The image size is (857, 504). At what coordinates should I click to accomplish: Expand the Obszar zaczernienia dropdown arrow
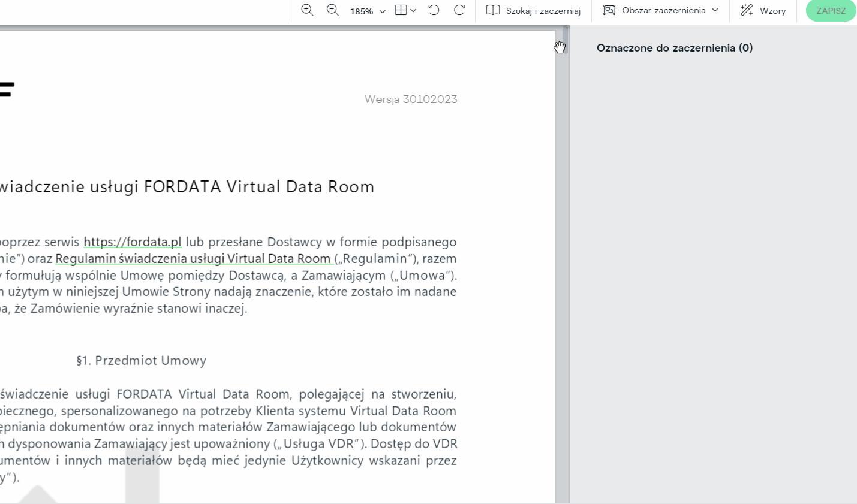click(715, 10)
